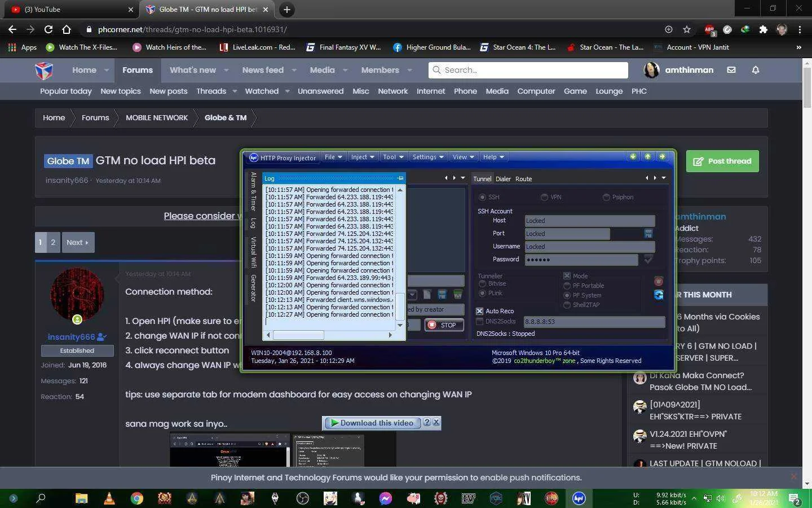Screen dimensions: 812x508
Task: Open the Virtual Wifi side panel
Action: 254,252
